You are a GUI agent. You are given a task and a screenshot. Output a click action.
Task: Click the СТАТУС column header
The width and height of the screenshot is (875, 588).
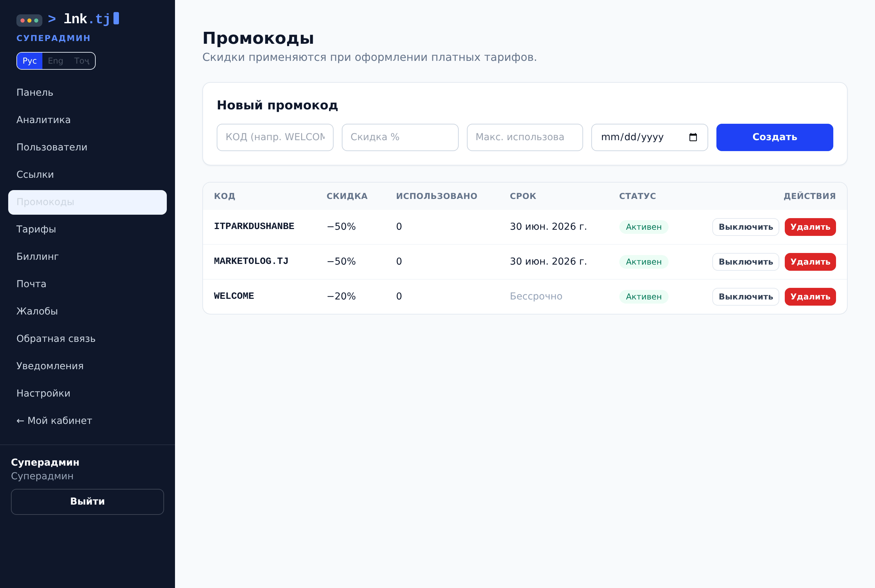(637, 196)
